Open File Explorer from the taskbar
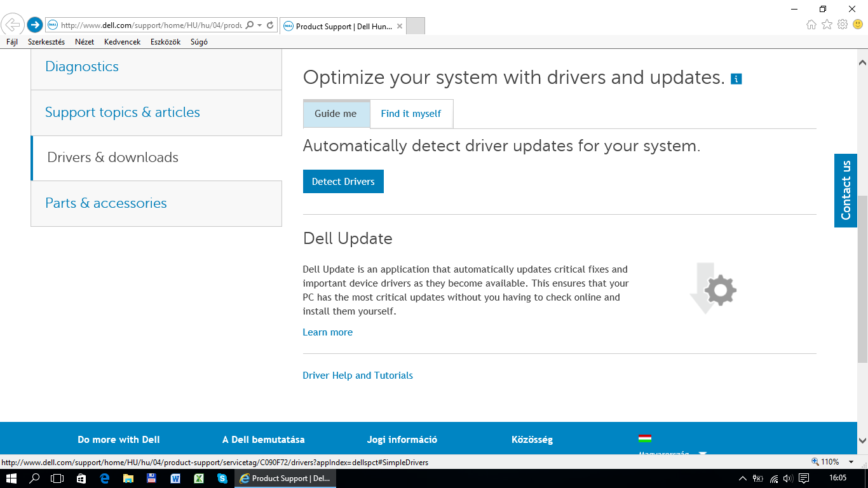This screenshot has height=488, width=868. point(128,478)
